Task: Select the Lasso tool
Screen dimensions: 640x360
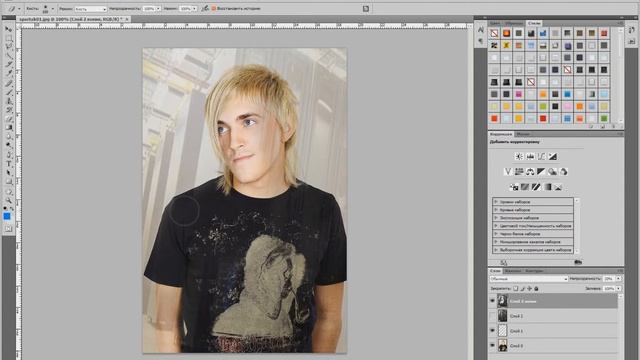Action: click(8, 47)
